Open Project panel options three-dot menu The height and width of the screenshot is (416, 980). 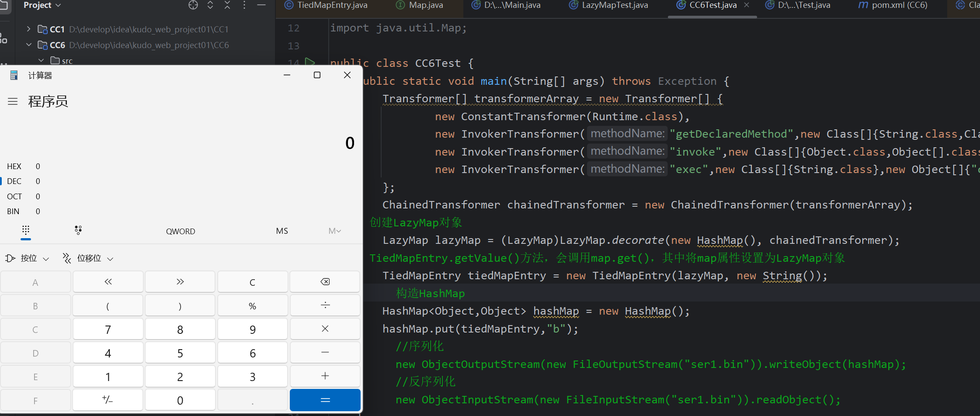tap(244, 5)
